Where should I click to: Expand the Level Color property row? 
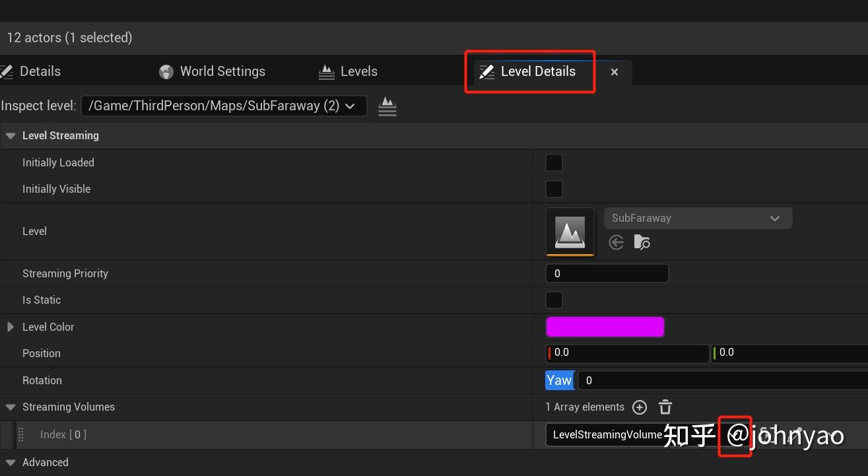[10, 326]
